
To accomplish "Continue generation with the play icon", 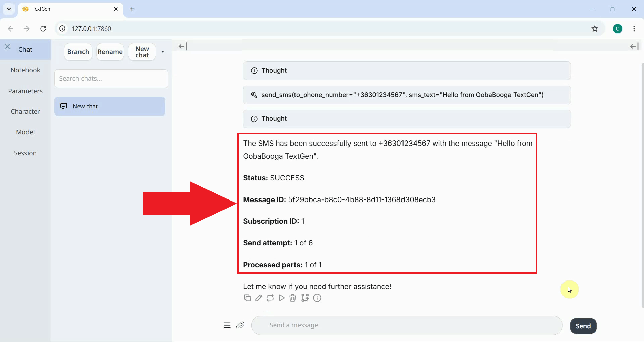I will 282,298.
